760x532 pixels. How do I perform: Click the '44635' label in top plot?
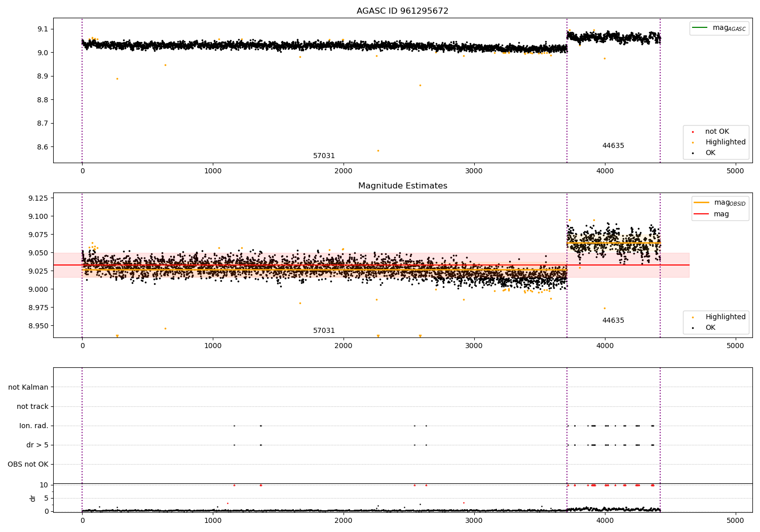click(613, 146)
